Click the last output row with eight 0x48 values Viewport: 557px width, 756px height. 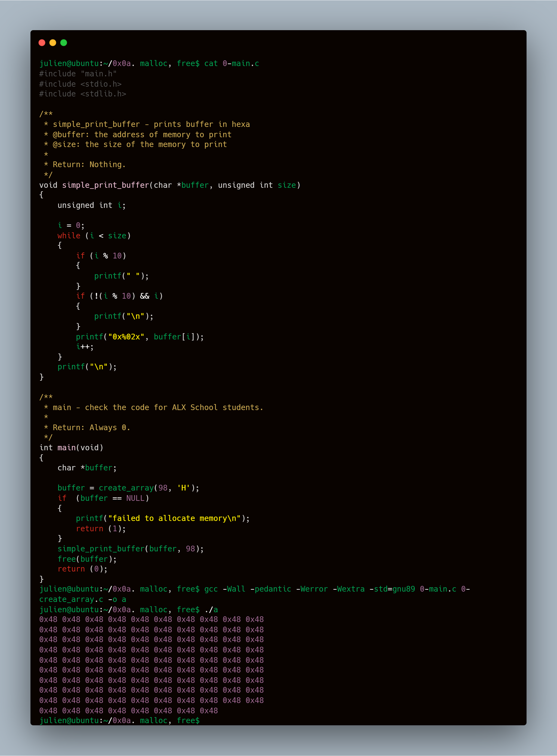(128, 711)
